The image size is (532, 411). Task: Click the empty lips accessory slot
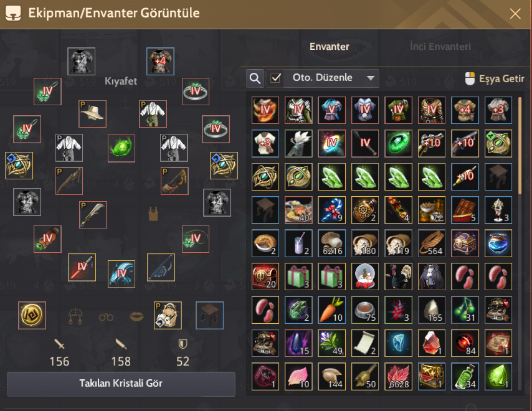coord(136,317)
